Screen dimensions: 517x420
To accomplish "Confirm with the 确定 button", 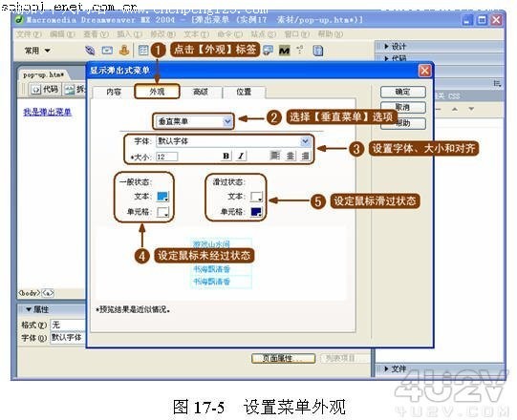I will [403, 92].
